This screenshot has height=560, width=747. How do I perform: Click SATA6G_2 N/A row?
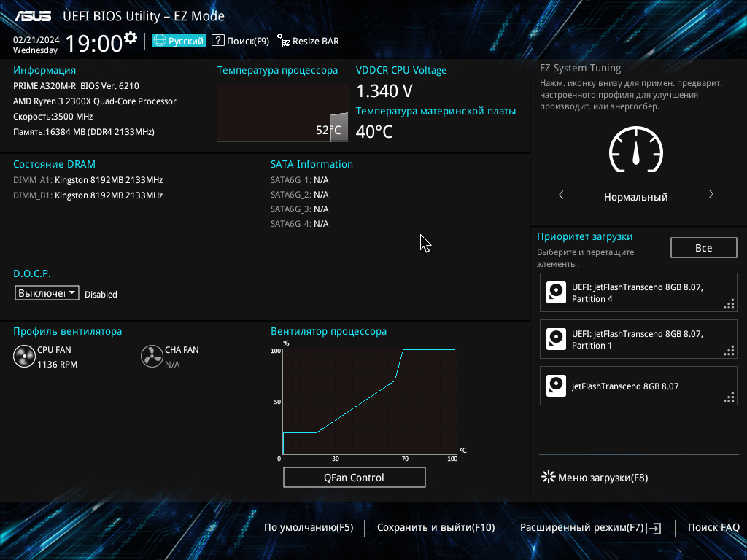tap(300, 194)
